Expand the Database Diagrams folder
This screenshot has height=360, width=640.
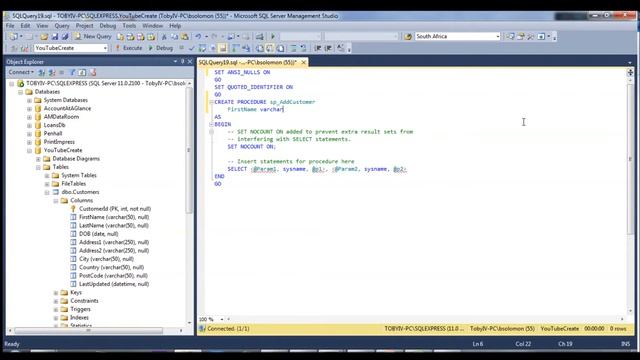pos(38,159)
